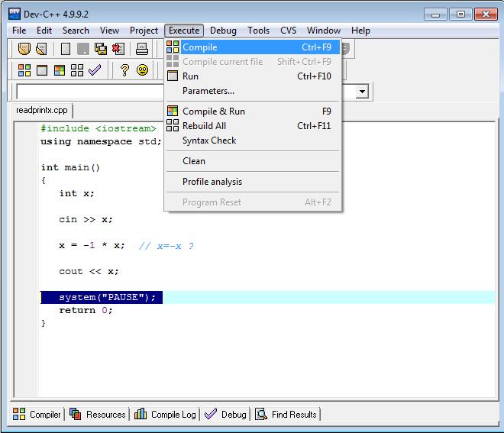Open Profile analysis menu entry
The image size is (504, 433).
(x=253, y=182)
